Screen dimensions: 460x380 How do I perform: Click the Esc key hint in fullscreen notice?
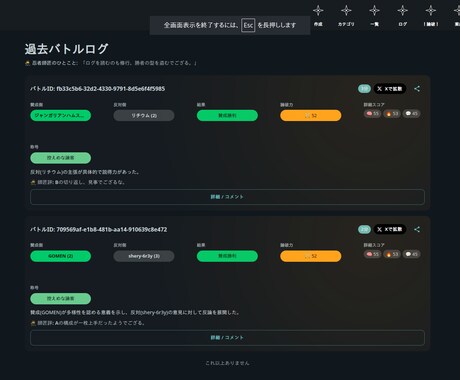click(x=248, y=25)
